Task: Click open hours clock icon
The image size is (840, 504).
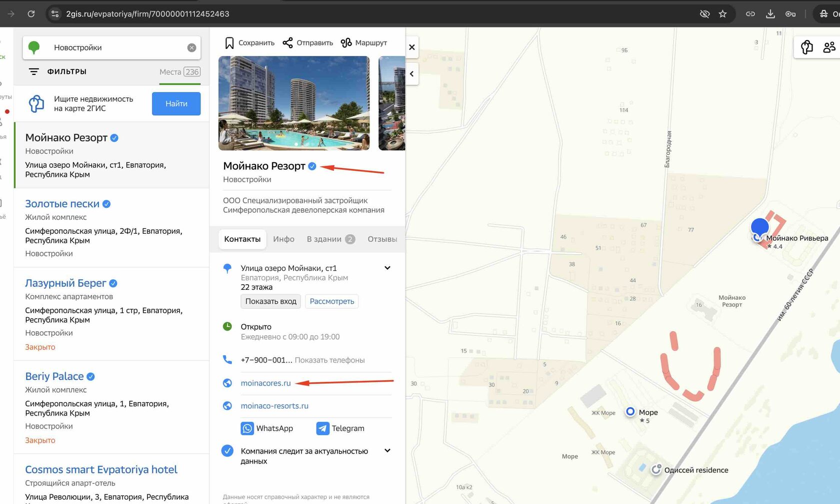Action: pos(227,327)
